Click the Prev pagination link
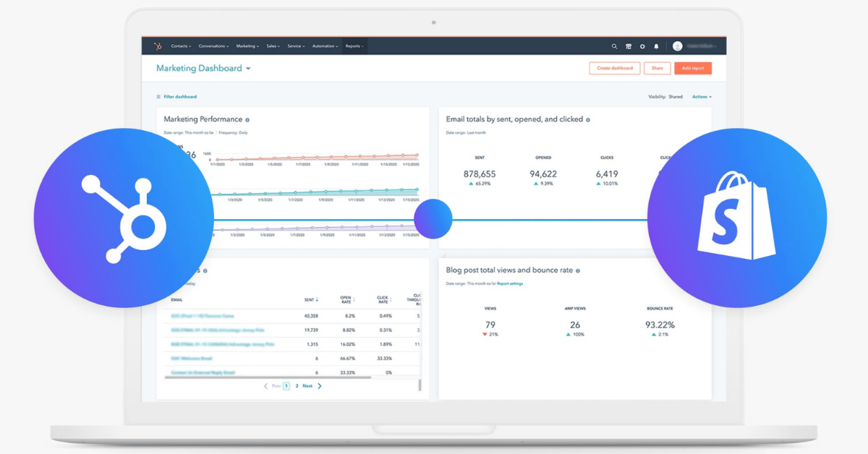 (x=276, y=386)
